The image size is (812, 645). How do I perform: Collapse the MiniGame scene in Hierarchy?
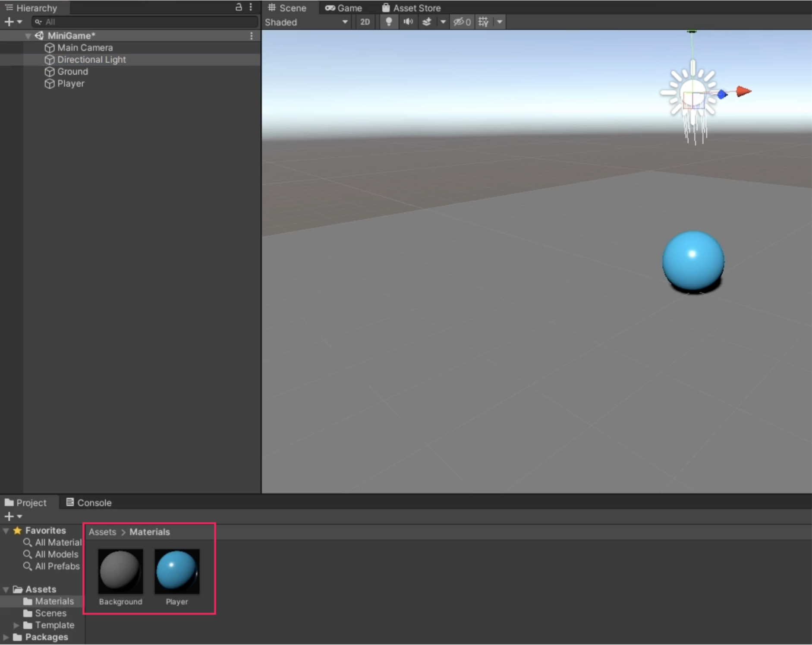point(28,36)
